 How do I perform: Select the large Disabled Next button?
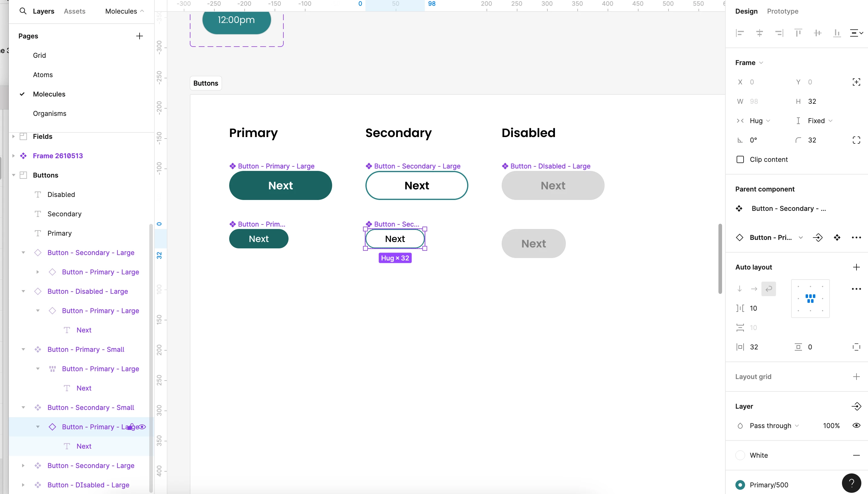(x=553, y=185)
